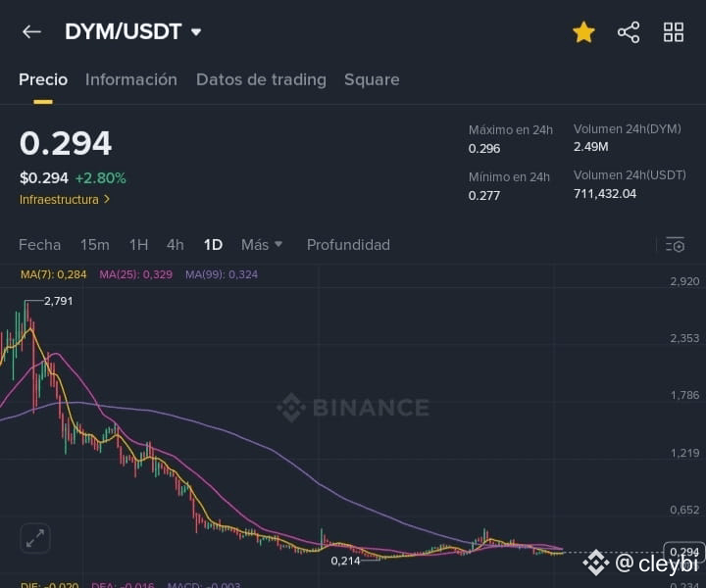Tap the 2,353 price axis label
Screen dimensions: 706x588
click(684, 338)
